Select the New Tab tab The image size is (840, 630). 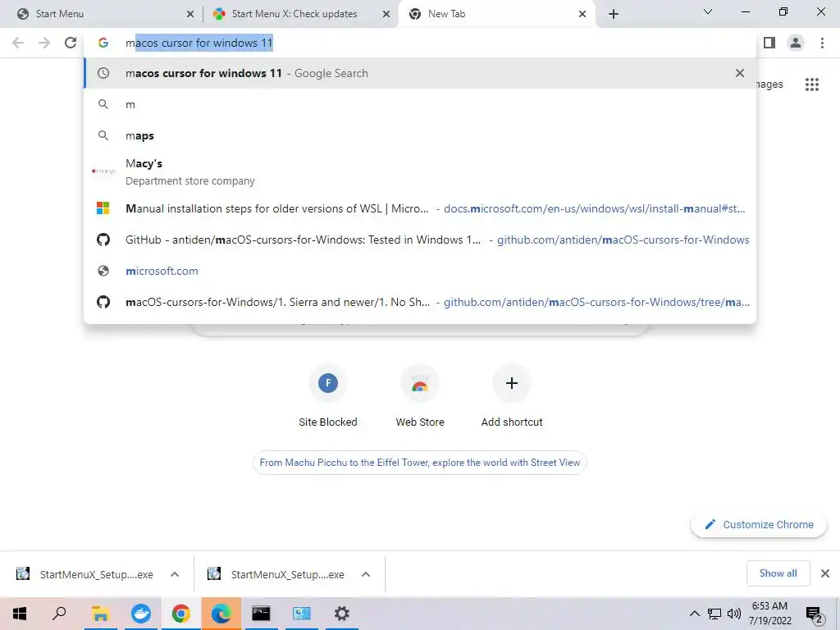coord(497,14)
